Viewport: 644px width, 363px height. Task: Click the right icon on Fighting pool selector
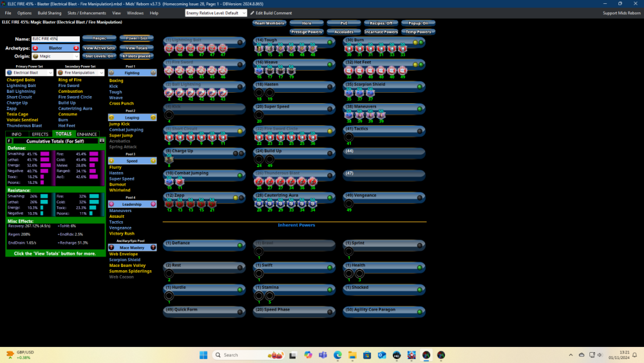coord(153,73)
